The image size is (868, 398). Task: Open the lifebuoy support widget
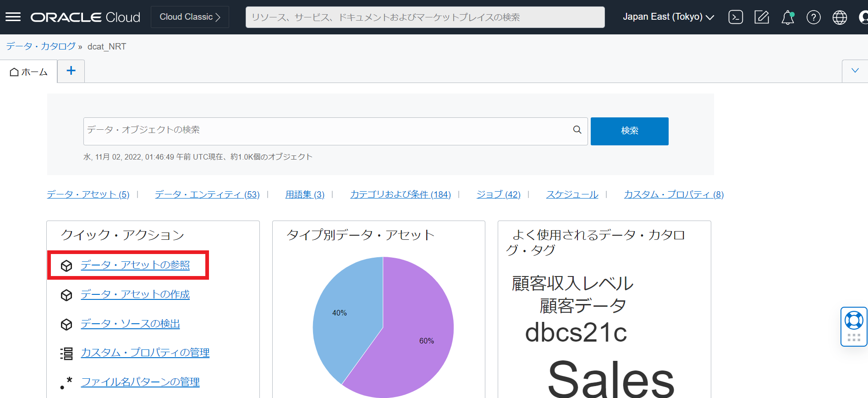[x=854, y=321]
